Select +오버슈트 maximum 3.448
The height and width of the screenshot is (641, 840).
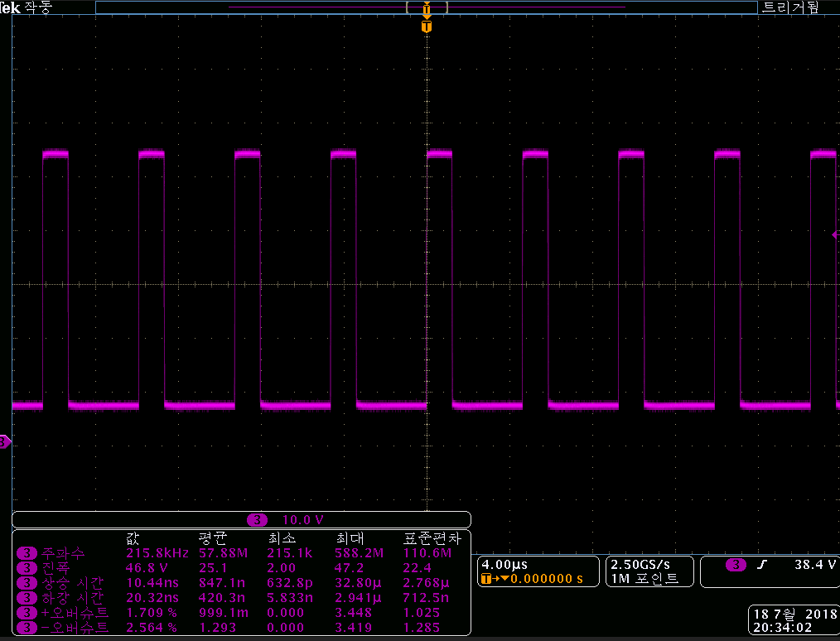354,613
